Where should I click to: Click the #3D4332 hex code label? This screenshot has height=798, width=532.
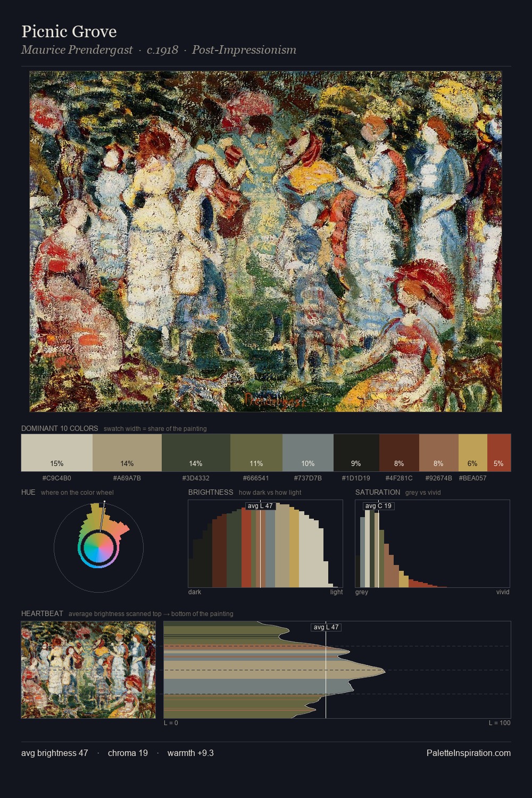pyautogui.click(x=196, y=478)
